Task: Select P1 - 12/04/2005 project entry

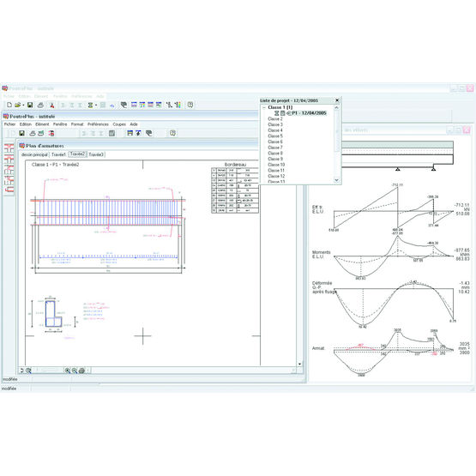Action: (x=310, y=113)
